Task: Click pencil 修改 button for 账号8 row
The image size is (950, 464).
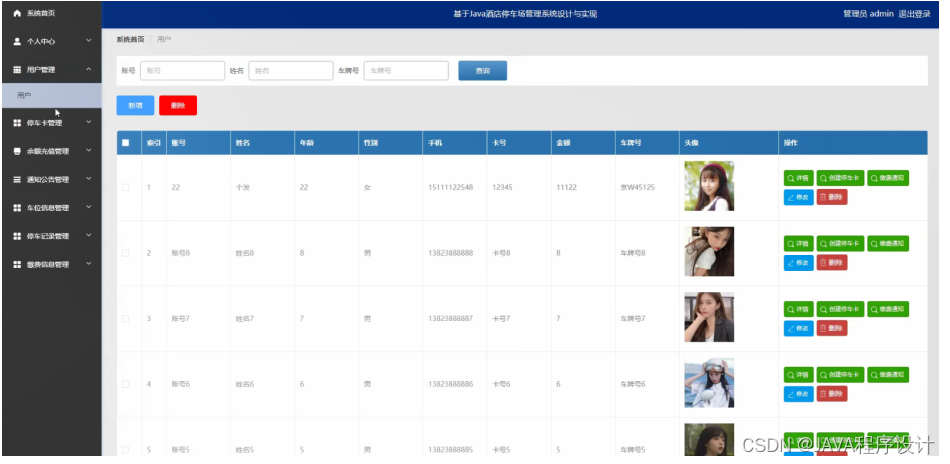Action: tap(799, 262)
